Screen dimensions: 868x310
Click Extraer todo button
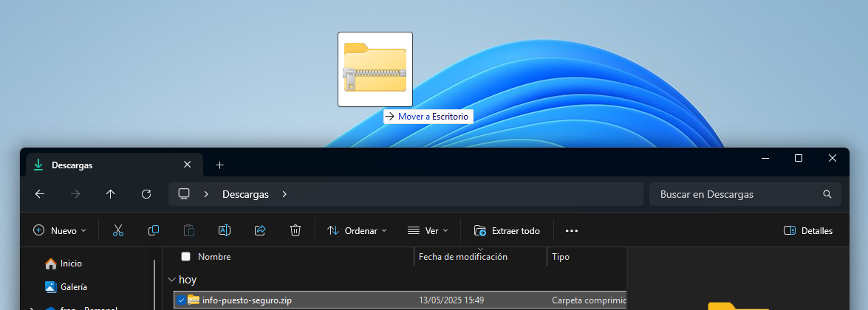507,231
